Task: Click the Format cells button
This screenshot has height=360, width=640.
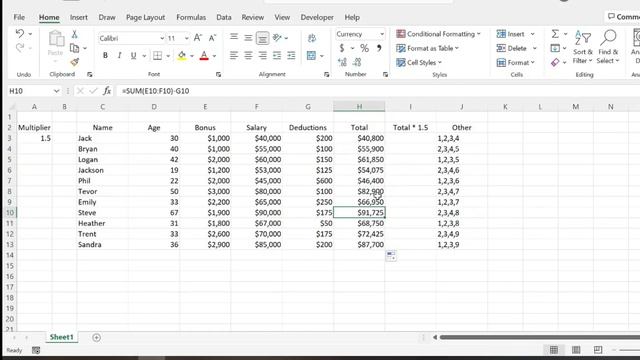Action: 516,62
